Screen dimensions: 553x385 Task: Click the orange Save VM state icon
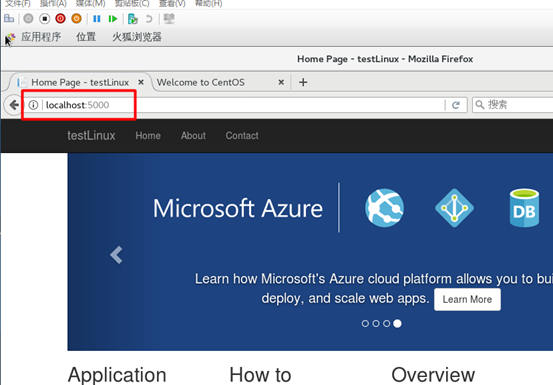click(x=76, y=18)
